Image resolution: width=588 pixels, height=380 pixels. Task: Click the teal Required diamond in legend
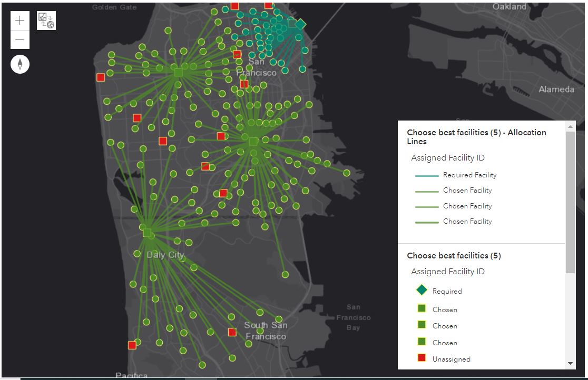pyautogui.click(x=422, y=291)
